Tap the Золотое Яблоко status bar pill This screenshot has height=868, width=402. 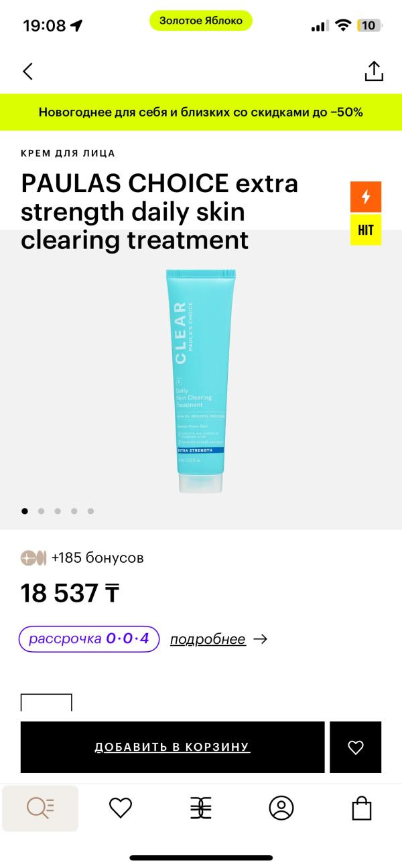coord(201,21)
